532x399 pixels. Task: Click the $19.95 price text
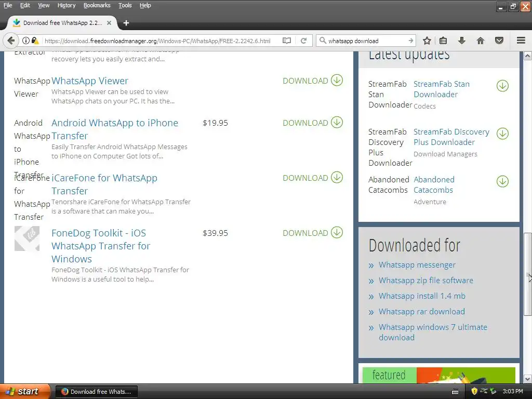point(216,123)
